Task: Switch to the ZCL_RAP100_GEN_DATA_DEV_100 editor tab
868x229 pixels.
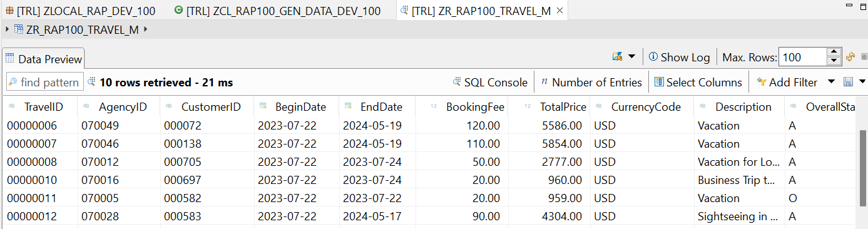Action: click(x=277, y=11)
